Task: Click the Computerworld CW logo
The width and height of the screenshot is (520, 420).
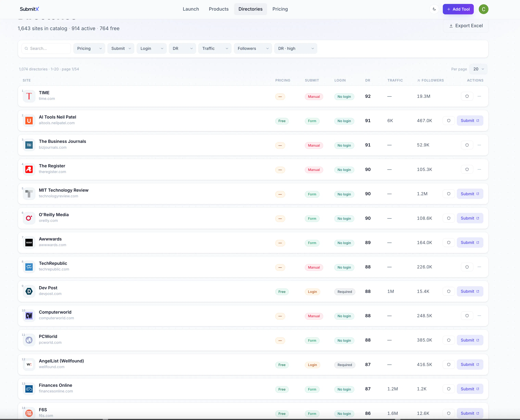Action: pyautogui.click(x=29, y=316)
